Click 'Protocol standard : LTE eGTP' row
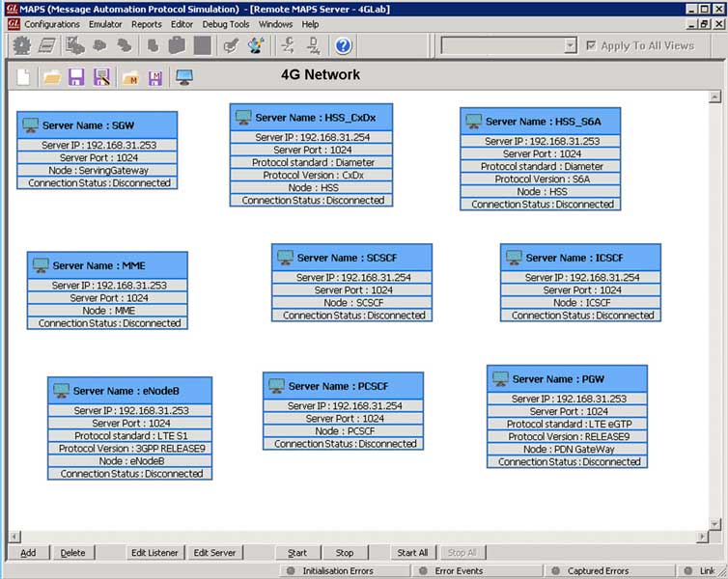 click(x=568, y=424)
